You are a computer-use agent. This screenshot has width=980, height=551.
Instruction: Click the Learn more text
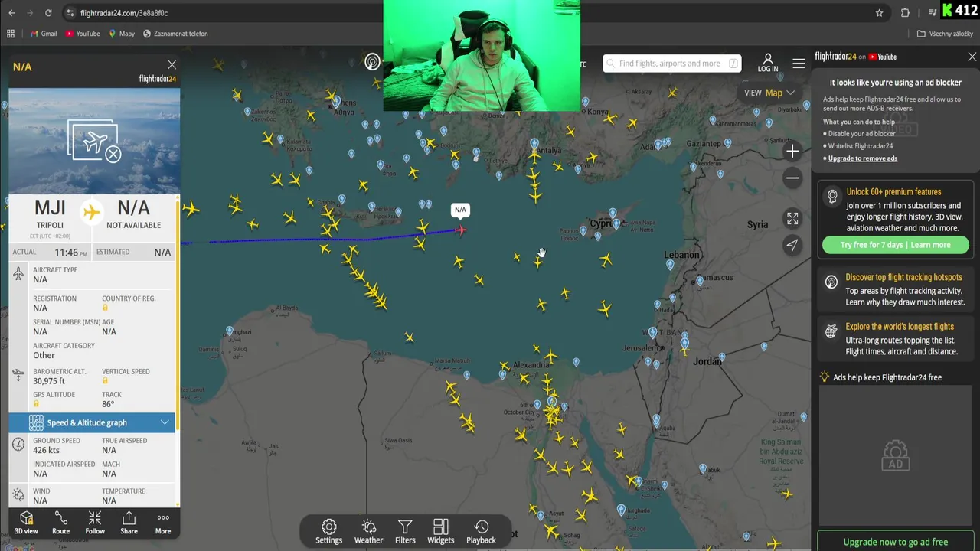[x=930, y=245]
